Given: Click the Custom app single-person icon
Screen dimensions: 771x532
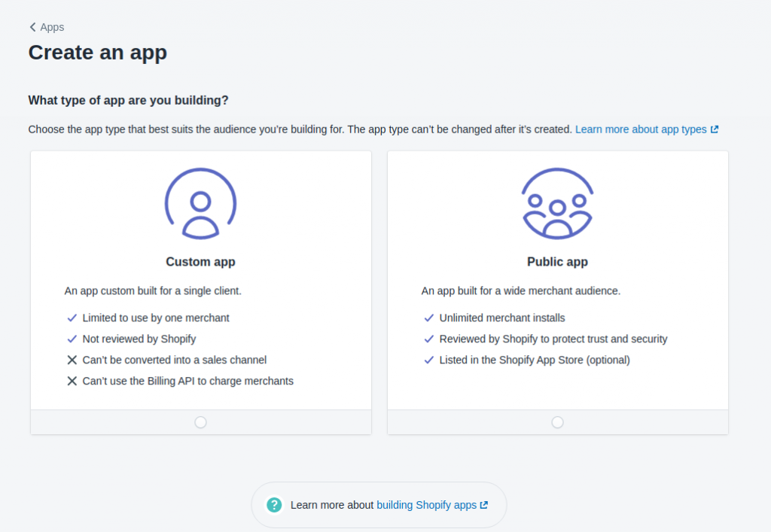Looking at the screenshot, I should pos(200,204).
